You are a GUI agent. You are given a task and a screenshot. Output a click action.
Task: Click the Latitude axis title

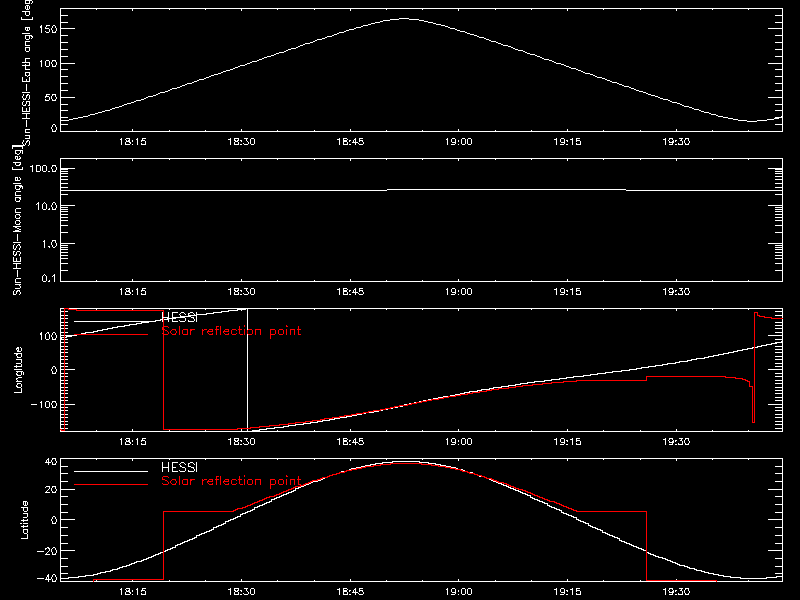[x=24, y=520]
